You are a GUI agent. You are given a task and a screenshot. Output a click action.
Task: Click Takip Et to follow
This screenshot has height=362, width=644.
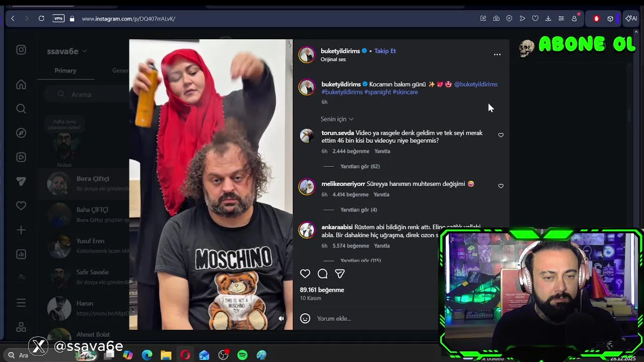(x=385, y=51)
